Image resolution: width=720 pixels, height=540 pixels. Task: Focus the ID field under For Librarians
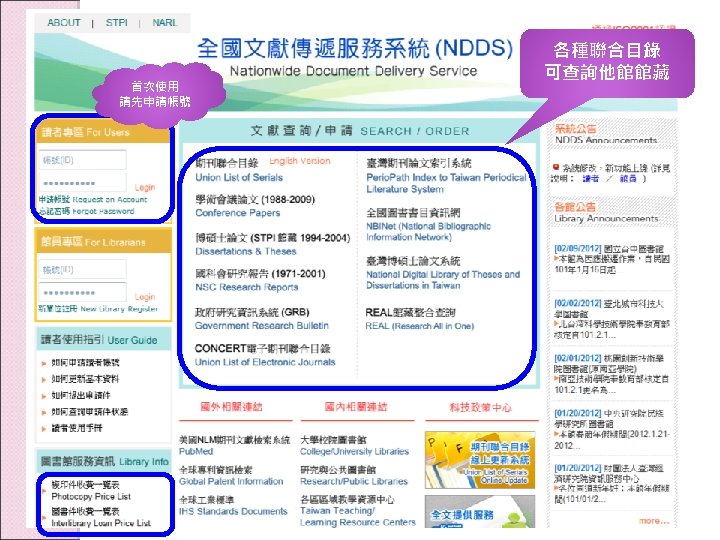pos(82,270)
